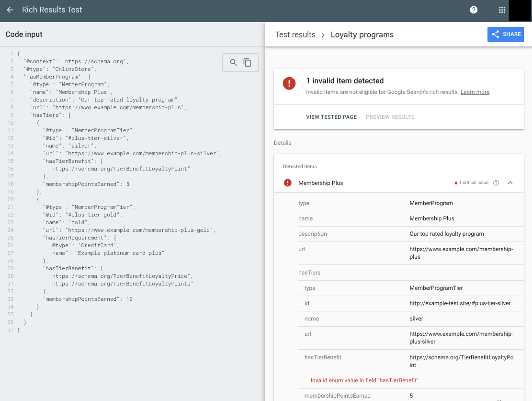
Task: Click the 'Invalid enum value' error message row
Action: 364,380
